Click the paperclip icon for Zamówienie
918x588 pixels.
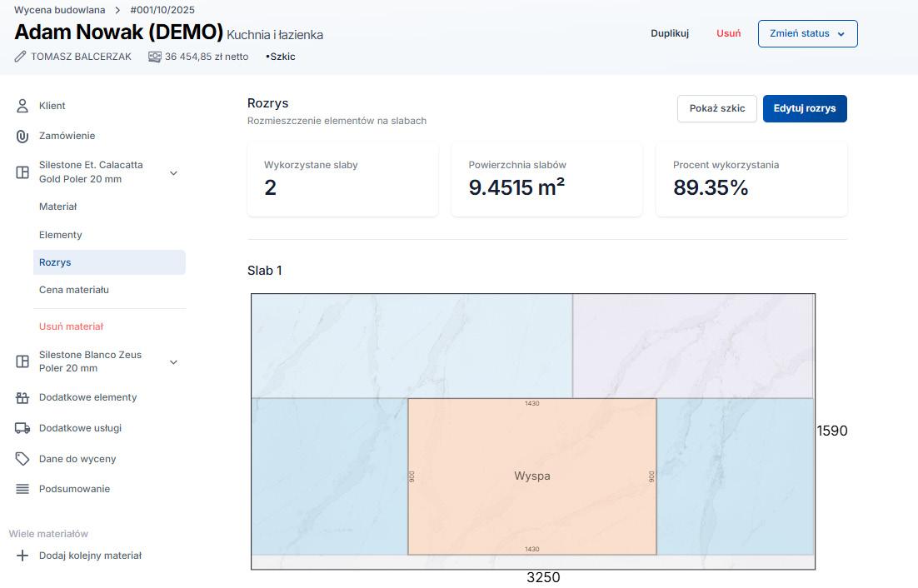22,136
